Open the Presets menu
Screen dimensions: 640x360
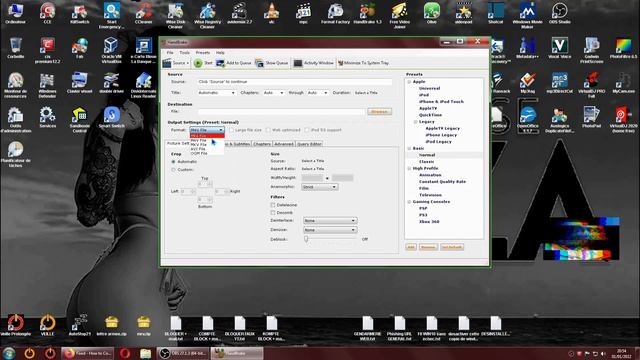point(202,53)
